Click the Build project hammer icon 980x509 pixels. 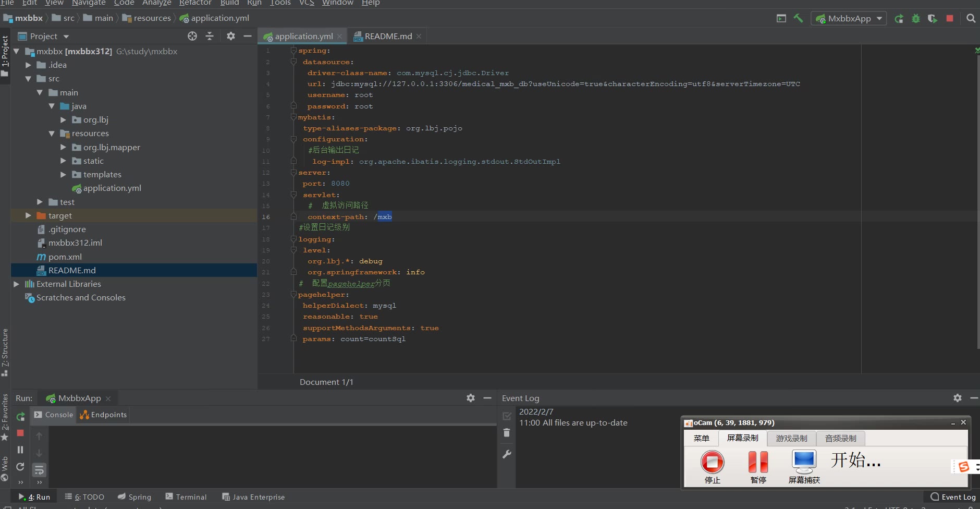click(798, 18)
